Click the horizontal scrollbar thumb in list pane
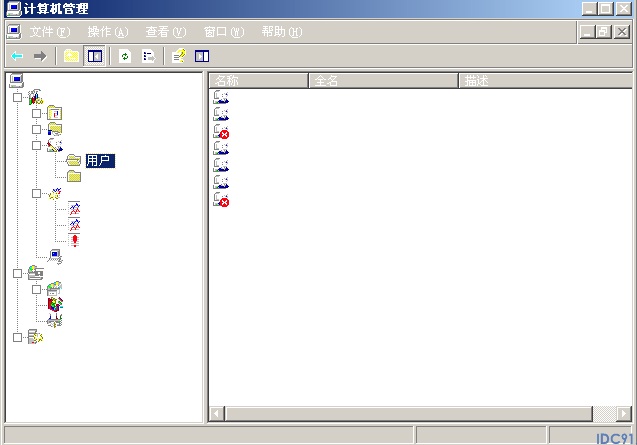This screenshot has width=637, height=445. click(x=408, y=414)
